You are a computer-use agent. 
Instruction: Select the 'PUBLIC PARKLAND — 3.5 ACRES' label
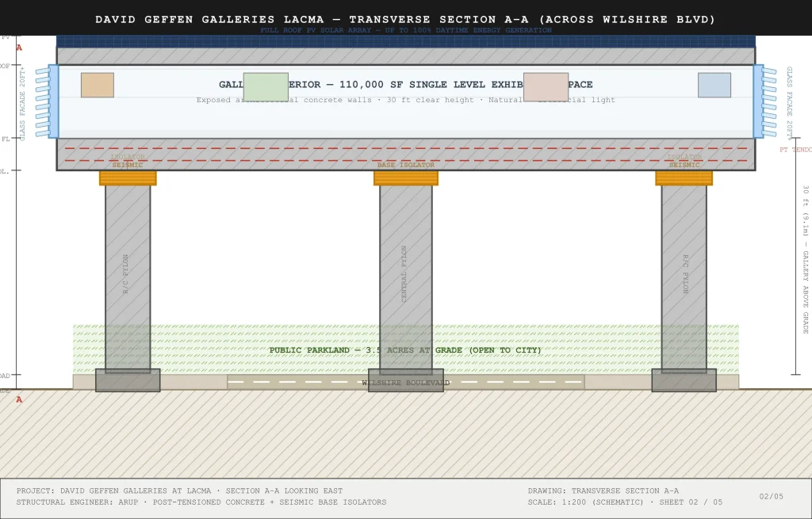click(x=405, y=350)
